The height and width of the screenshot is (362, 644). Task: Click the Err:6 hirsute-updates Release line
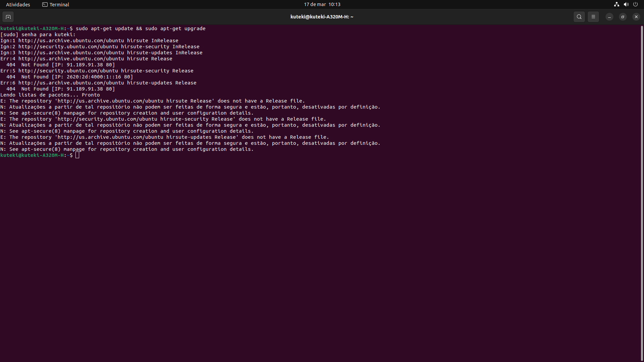(x=98, y=83)
